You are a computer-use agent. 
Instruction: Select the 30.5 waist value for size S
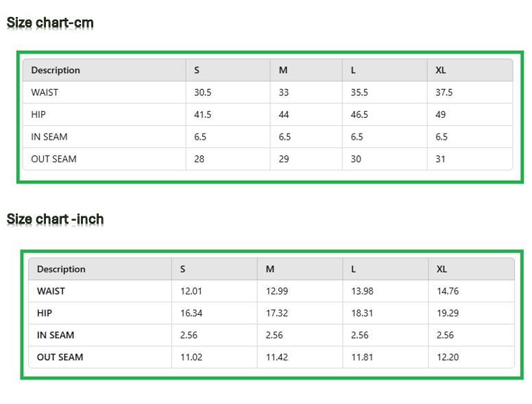click(202, 92)
